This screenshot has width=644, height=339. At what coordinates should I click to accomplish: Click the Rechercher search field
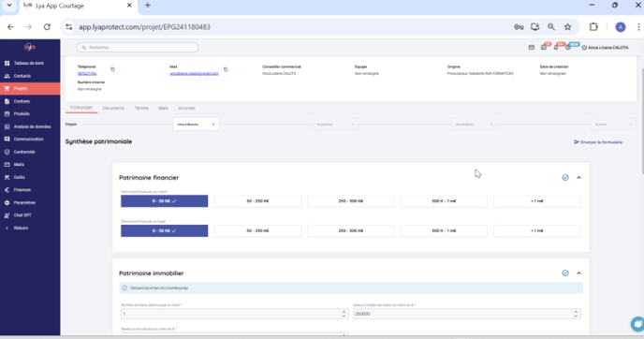(138, 48)
